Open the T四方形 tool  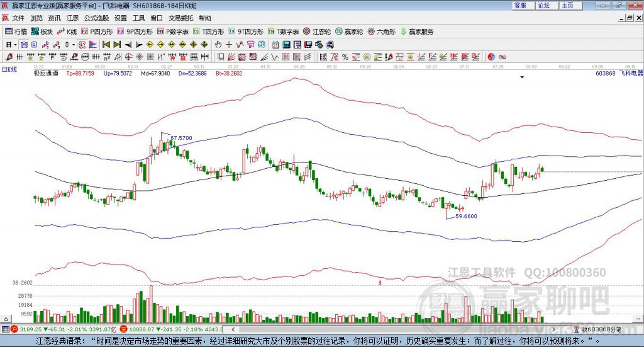pyautogui.click(x=208, y=31)
